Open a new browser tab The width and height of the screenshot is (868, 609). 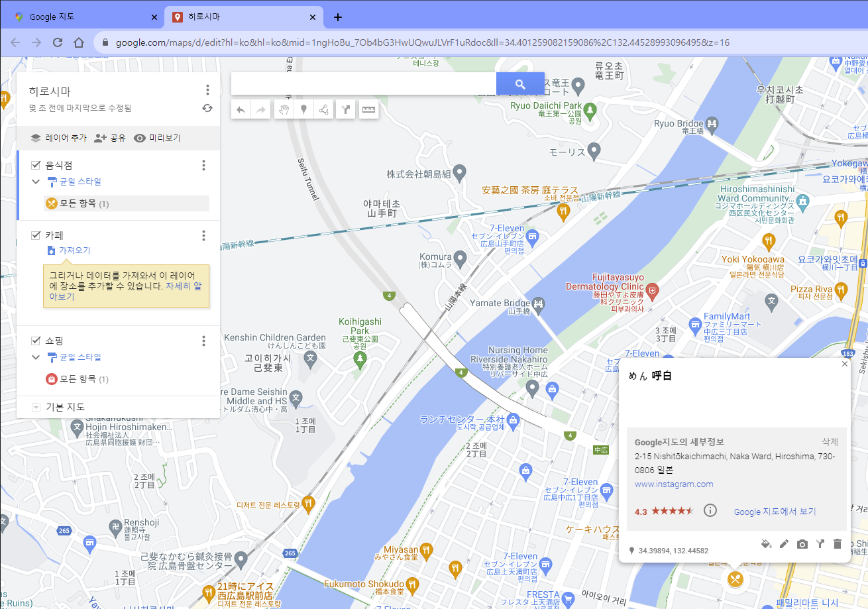coord(338,17)
